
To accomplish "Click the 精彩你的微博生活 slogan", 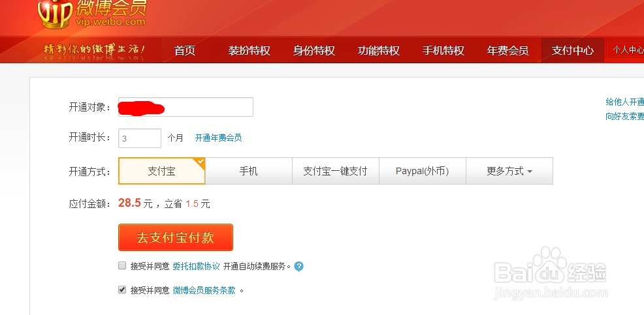I will (95, 50).
